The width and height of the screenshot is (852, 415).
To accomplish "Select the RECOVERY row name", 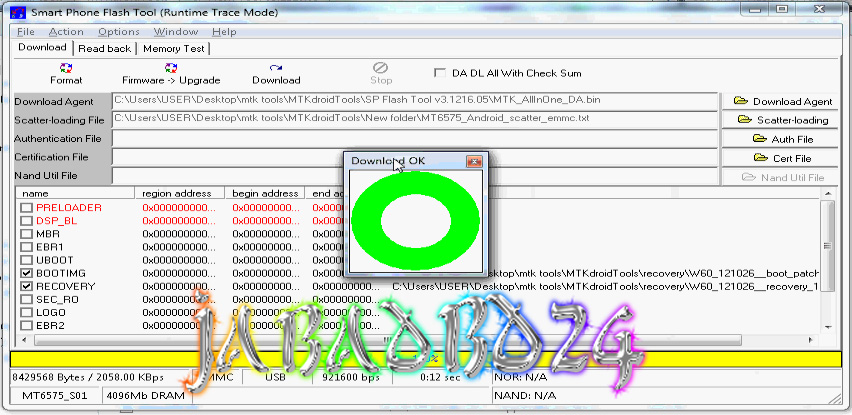I will pos(66,286).
